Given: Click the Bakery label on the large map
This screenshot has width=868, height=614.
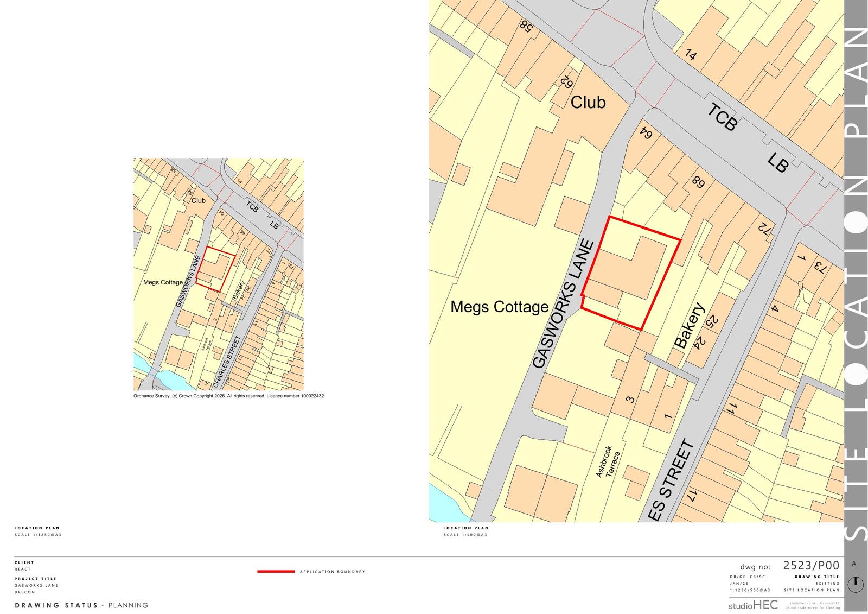Looking at the screenshot, I should coord(689,325).
